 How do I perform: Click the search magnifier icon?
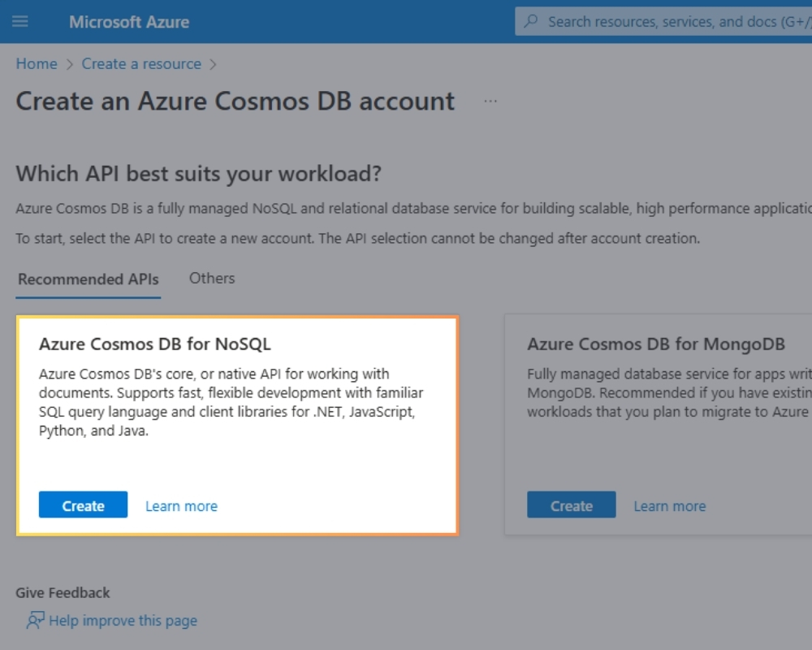coord(531,22)
